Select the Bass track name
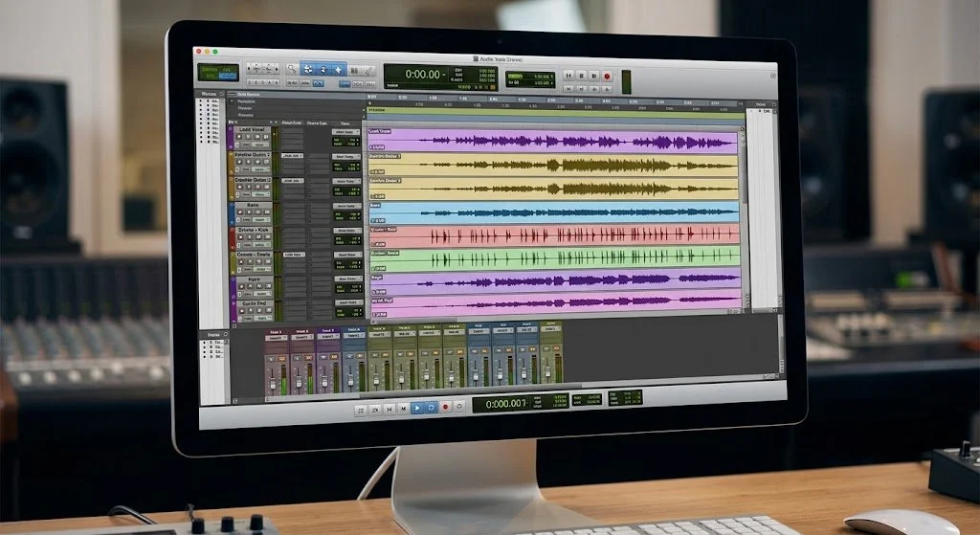 253,205
